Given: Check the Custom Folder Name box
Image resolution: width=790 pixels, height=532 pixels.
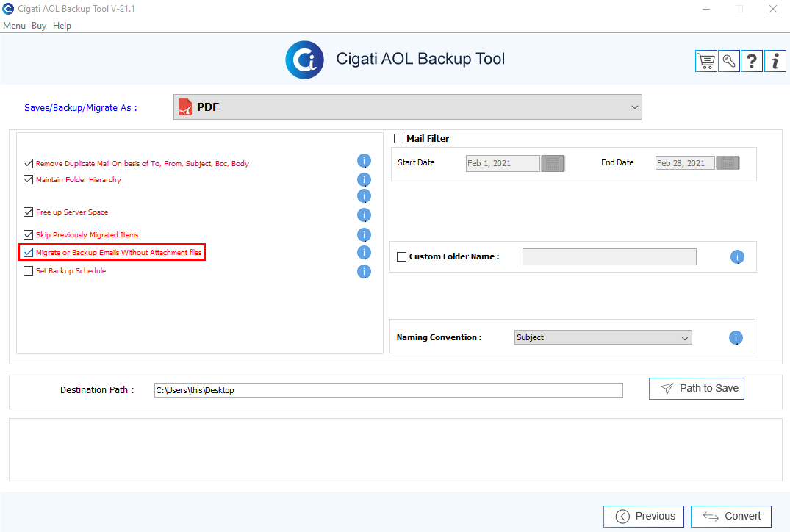Looking at the screenshot, I should pyautogui.click(x=401, y=257).
